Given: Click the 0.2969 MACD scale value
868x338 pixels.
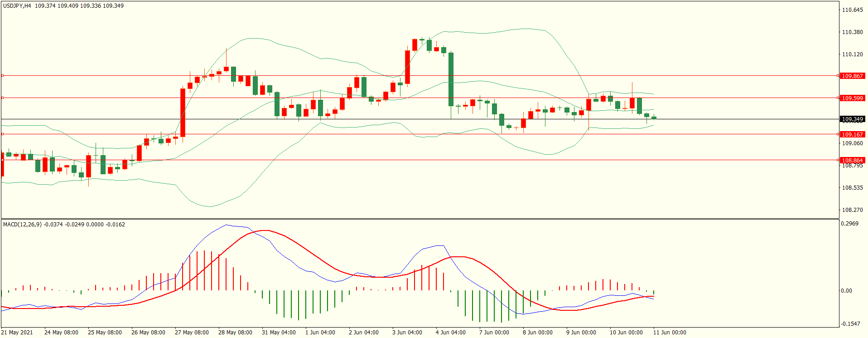Looking at the screenshot, I should point(849,224).
